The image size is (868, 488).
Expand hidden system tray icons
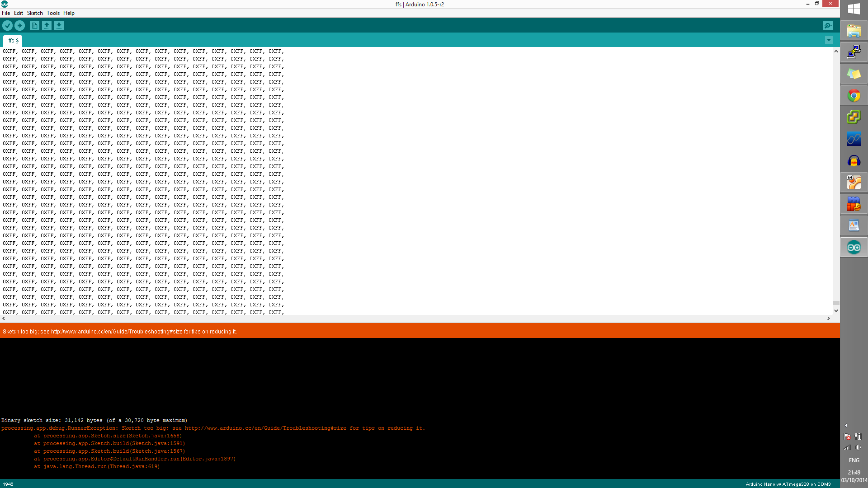pos(846,425)
